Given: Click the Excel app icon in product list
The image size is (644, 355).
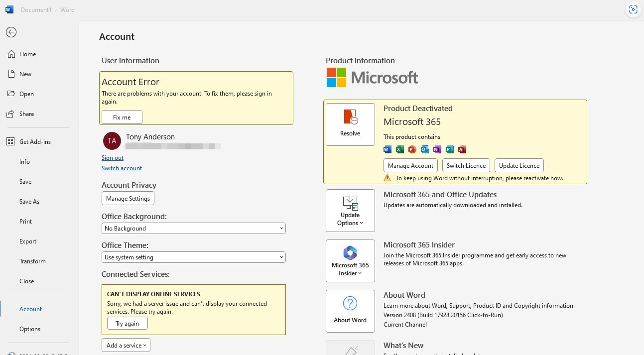Looking at the screenshot, I should [399, 149].
